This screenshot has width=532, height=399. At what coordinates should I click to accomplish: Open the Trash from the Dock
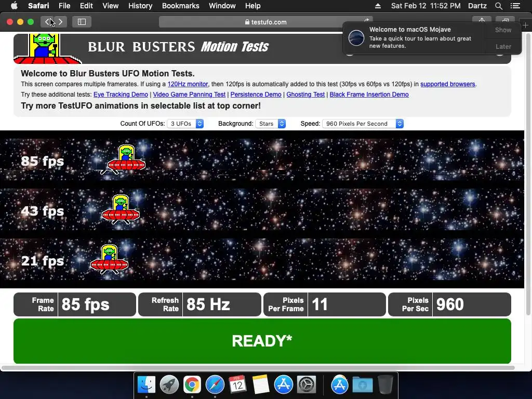pos(385,385)
